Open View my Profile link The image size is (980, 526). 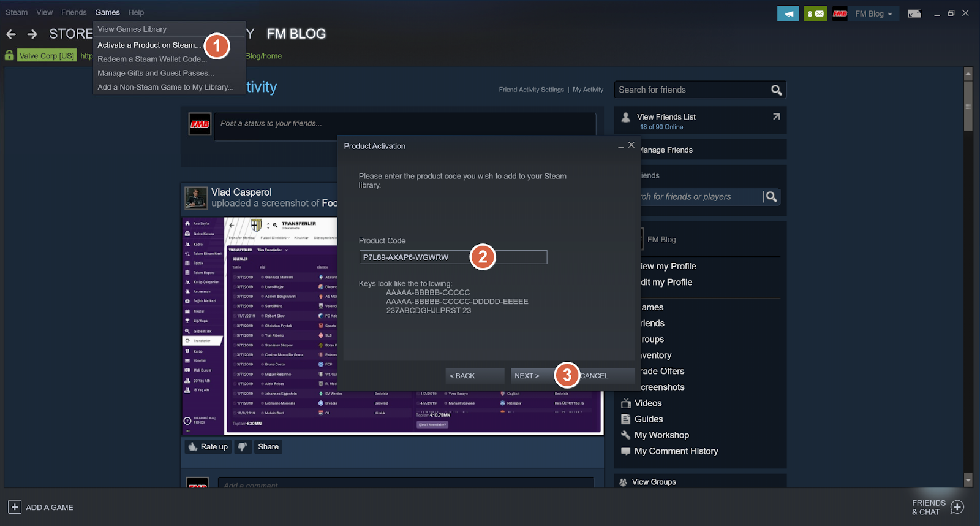(x=668, y=266)
